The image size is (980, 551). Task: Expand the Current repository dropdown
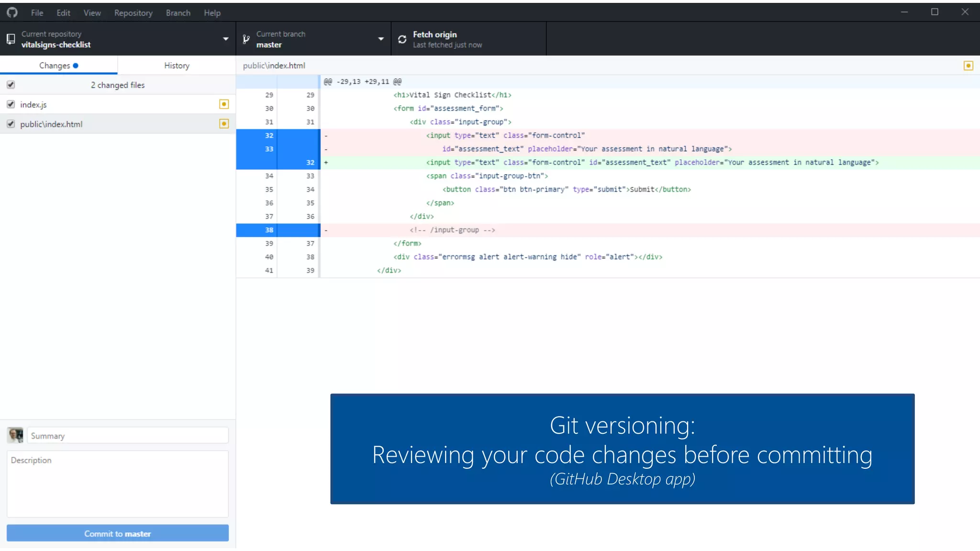[225, 39]
